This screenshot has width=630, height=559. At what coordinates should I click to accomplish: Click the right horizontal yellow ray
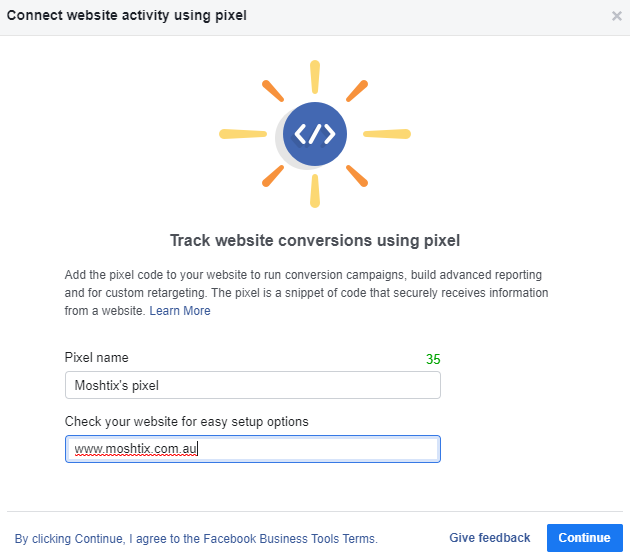[x=387, y=134]
